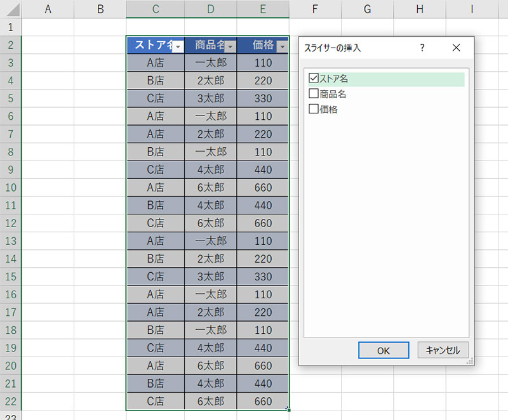Open the ストア名 column filter dropdown
Image resolution: width=508 pixels, height=420 pixels.
[178, 46]
